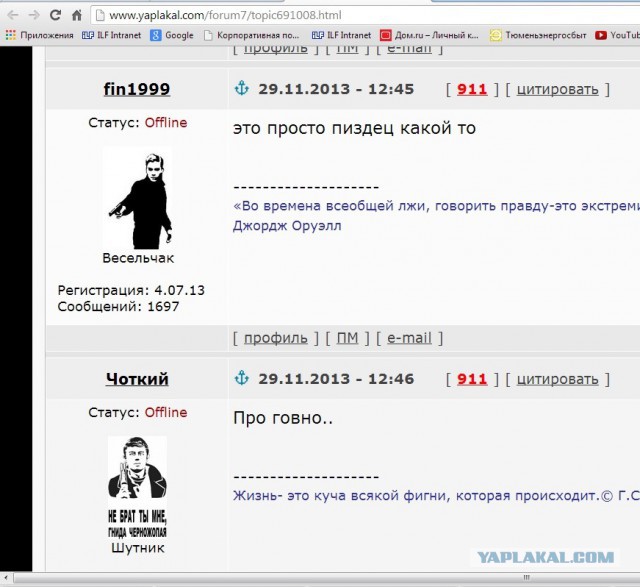Click e-mail link under fin1999's post

click(409, 338)
